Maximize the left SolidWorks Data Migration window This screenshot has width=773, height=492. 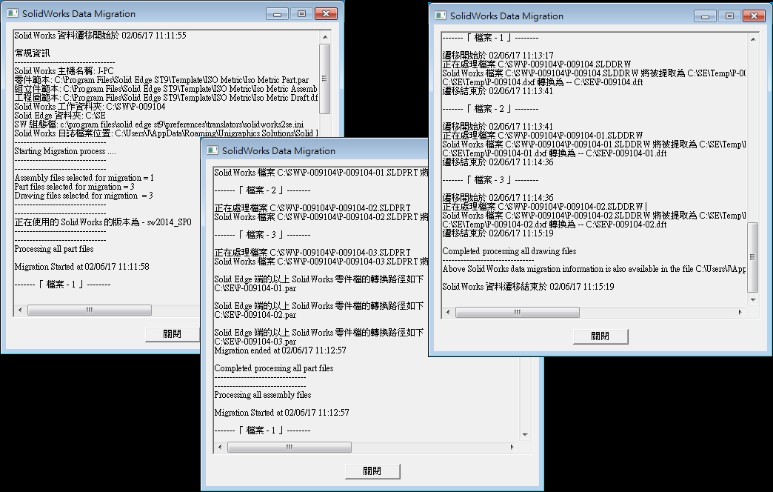click(x=301, y=14)
